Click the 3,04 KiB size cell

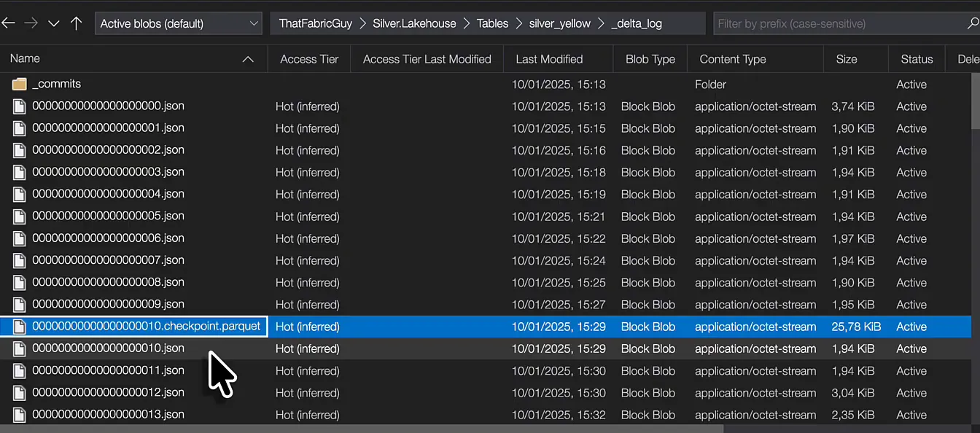[x=853, y=393]
